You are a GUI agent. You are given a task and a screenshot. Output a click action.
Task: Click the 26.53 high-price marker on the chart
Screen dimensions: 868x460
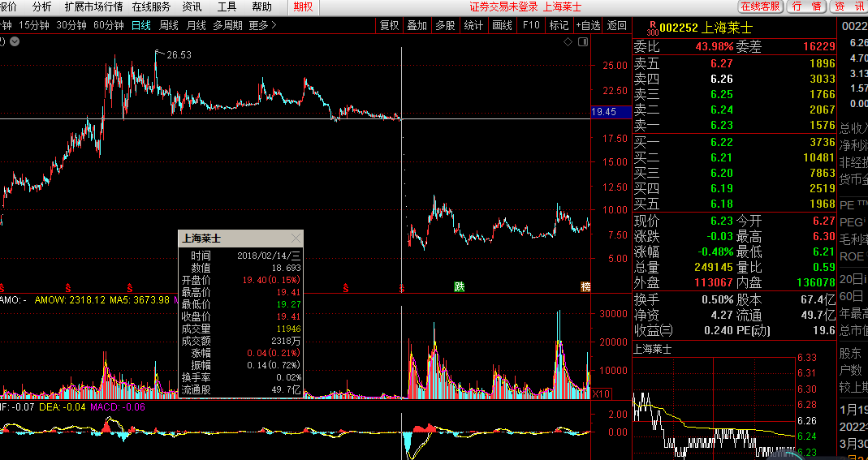coord(178,55)
